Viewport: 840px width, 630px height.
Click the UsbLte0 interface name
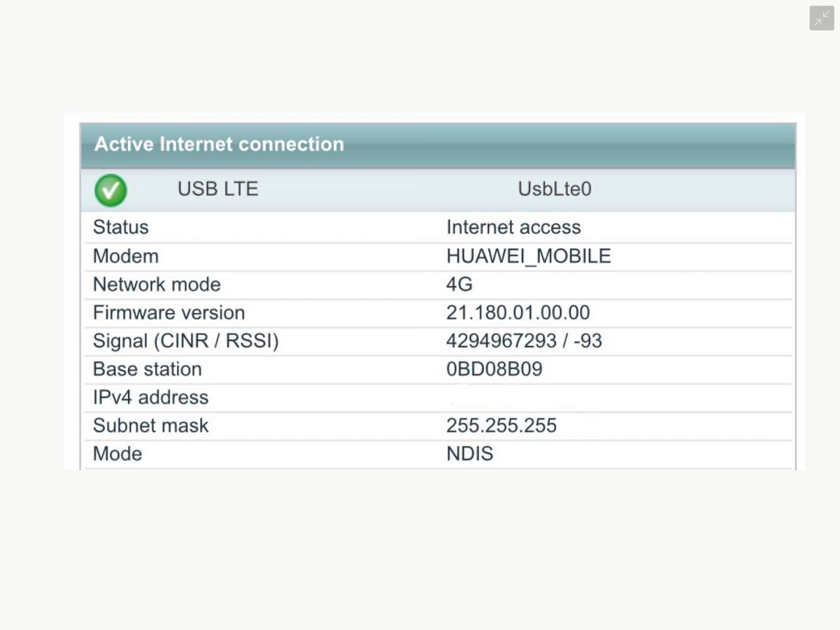coord(555,189)
